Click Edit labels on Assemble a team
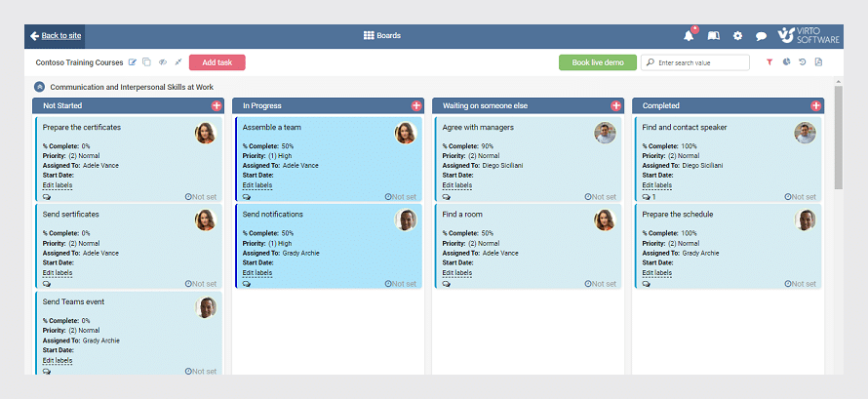The image size is (868, 399). 257,185
